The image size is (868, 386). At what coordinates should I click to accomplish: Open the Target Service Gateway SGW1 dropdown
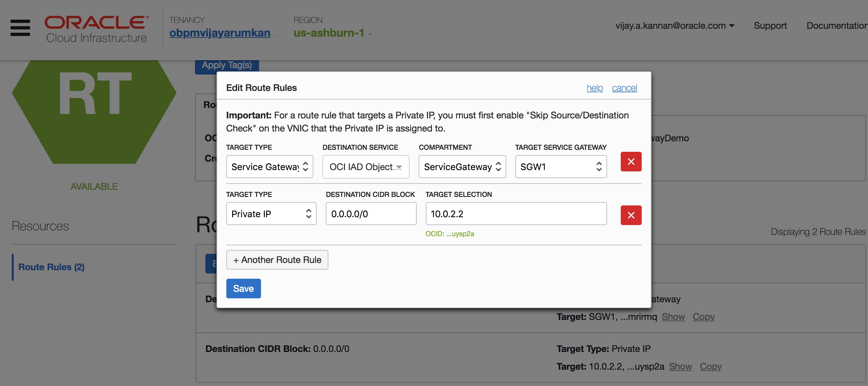tap(561, 167)
